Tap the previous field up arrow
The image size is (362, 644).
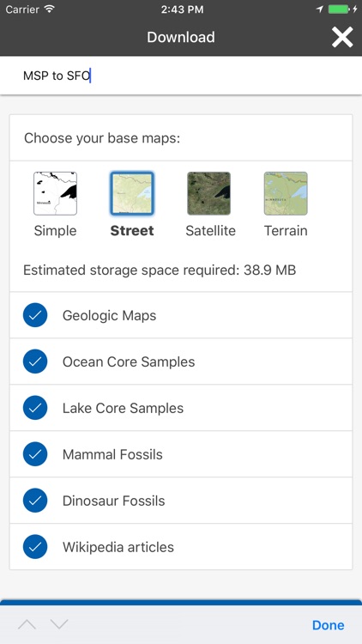point(27,625)
